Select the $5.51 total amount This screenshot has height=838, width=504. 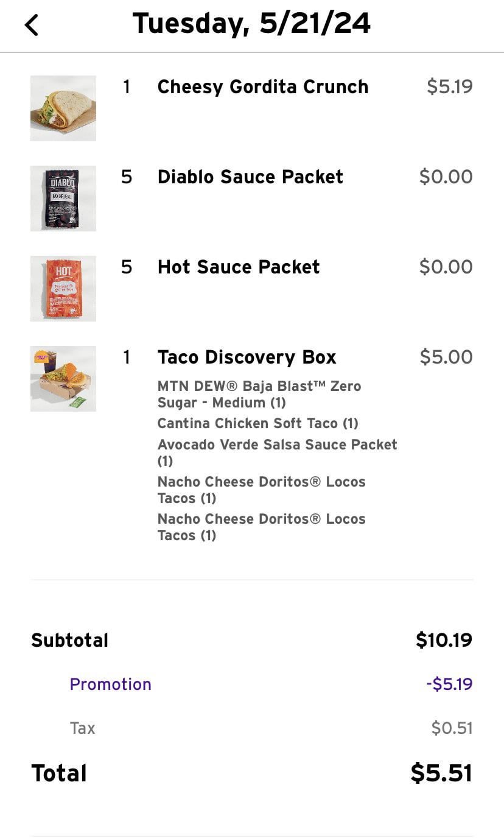[x=441, y=773]
